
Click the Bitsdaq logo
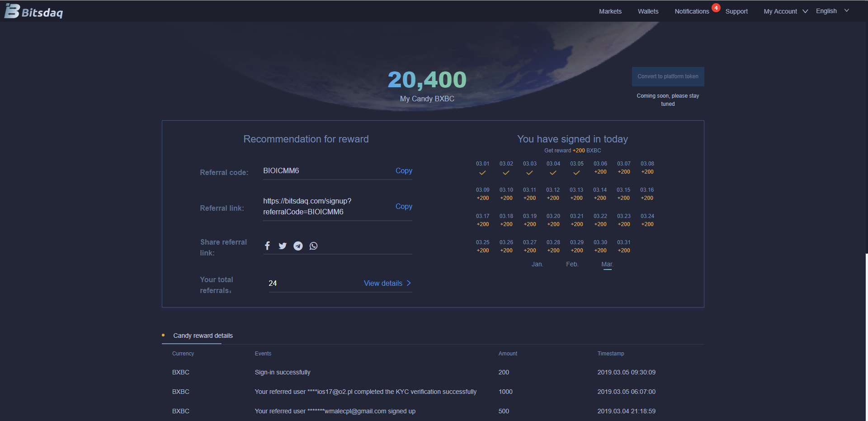(x=34, y=11)
